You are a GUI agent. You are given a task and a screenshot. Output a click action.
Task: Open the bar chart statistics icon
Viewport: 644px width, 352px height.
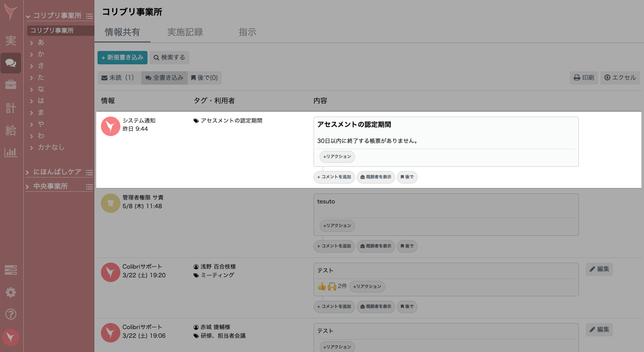tap(10, 152)
